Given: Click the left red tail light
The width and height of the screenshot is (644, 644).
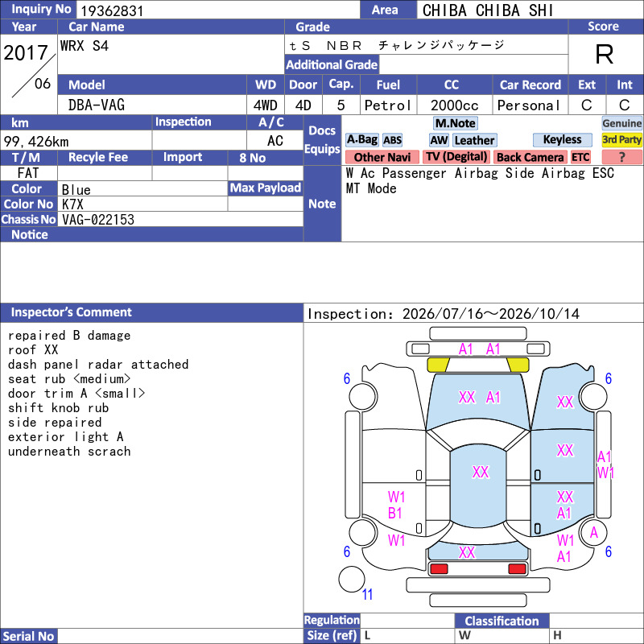Looking at the screenshot, I should (x=439, y=569).
